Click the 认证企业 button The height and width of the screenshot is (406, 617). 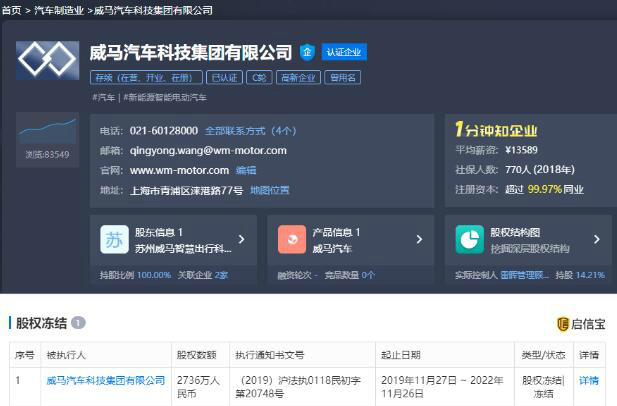pyautogui.click(x=344, y=52)
